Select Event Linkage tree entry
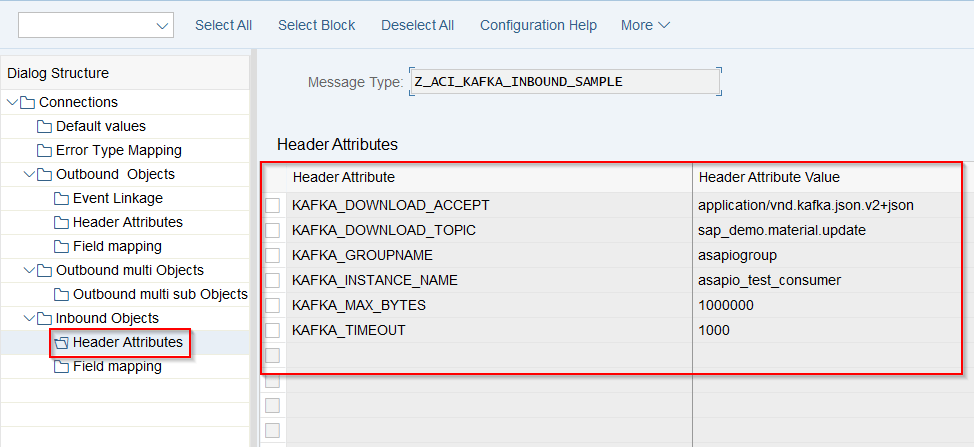Image resolution: width=974 pixels, height=447 pixels. (x=118, y=199)
